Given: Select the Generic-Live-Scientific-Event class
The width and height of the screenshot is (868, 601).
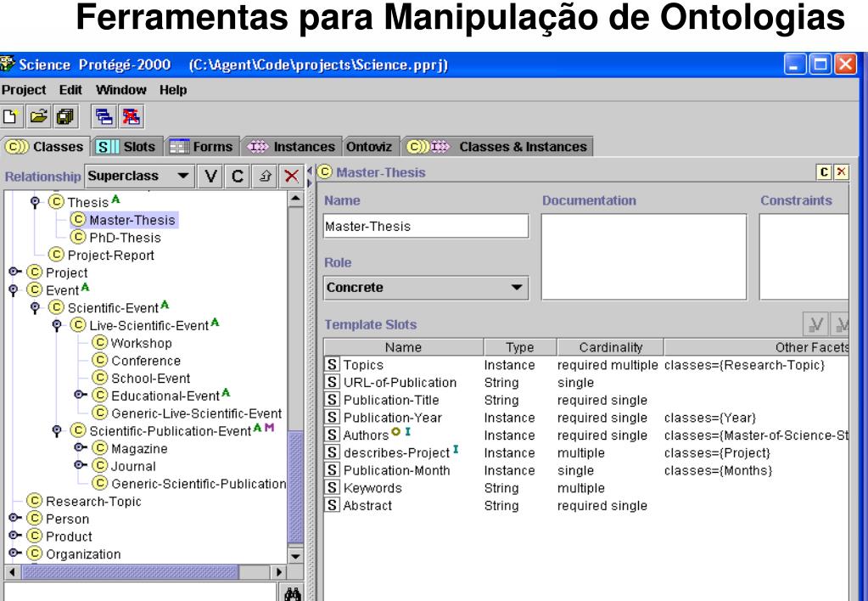Looking at the screenshot, I should (x=188, y=413).
